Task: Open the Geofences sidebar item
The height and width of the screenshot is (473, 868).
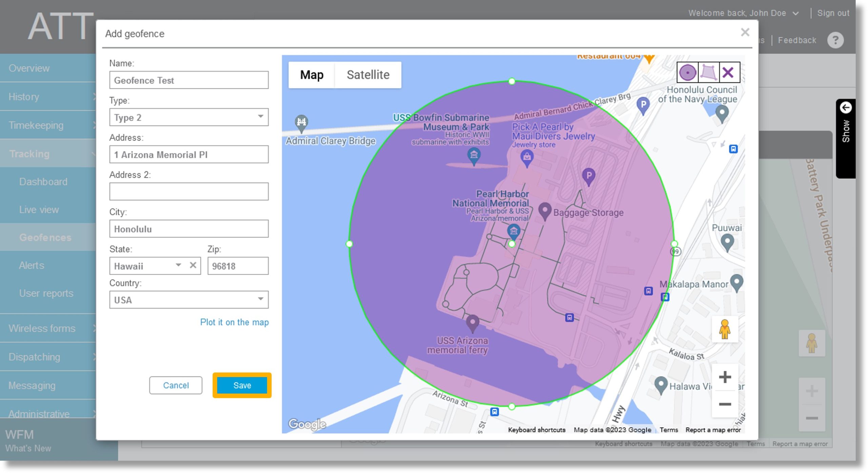Action: tap(45, 237)
